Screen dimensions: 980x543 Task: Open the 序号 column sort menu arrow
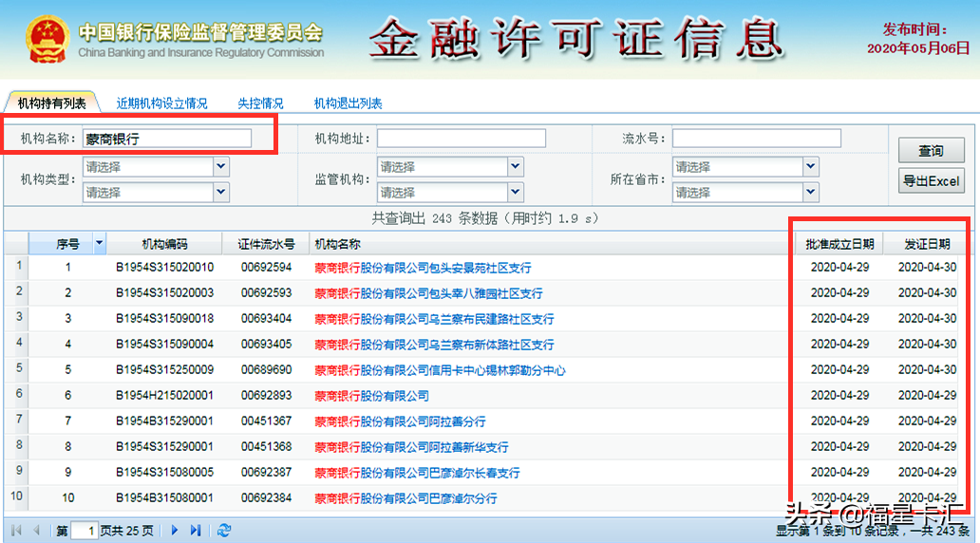tap(99, 244)
